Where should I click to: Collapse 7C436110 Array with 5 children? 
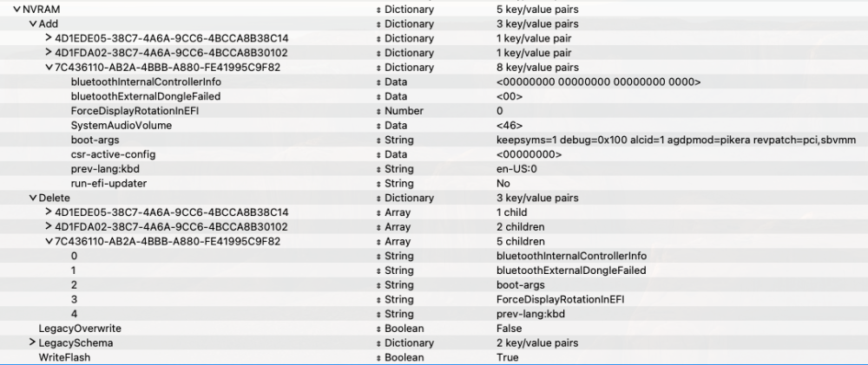coord(49,242)
